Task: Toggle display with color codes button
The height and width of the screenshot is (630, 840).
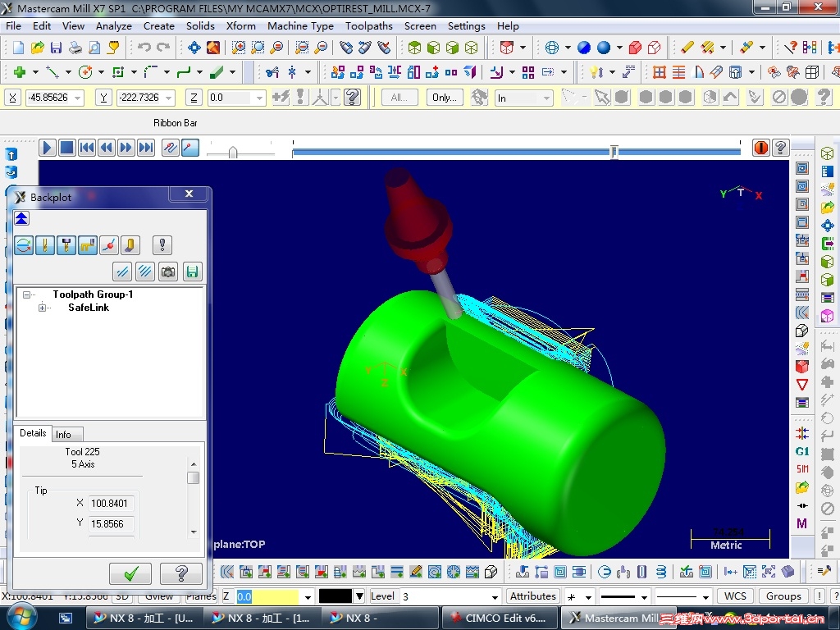Action: pos(24,244)
